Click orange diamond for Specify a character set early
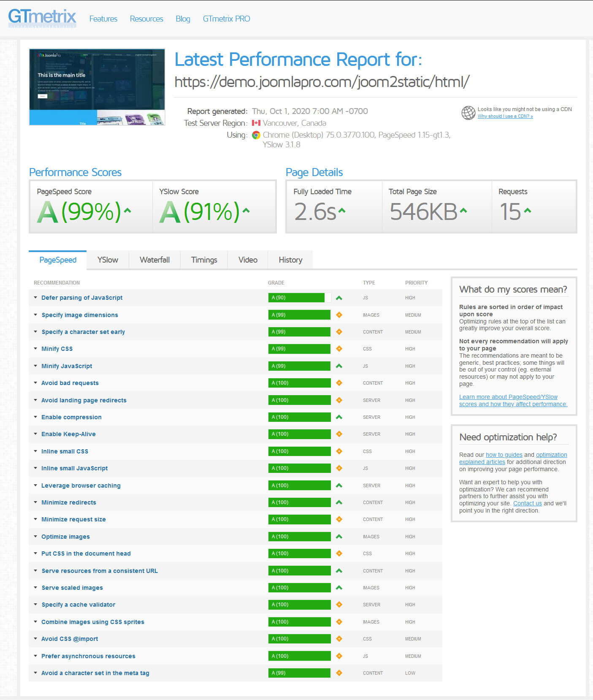 (339, 332)
